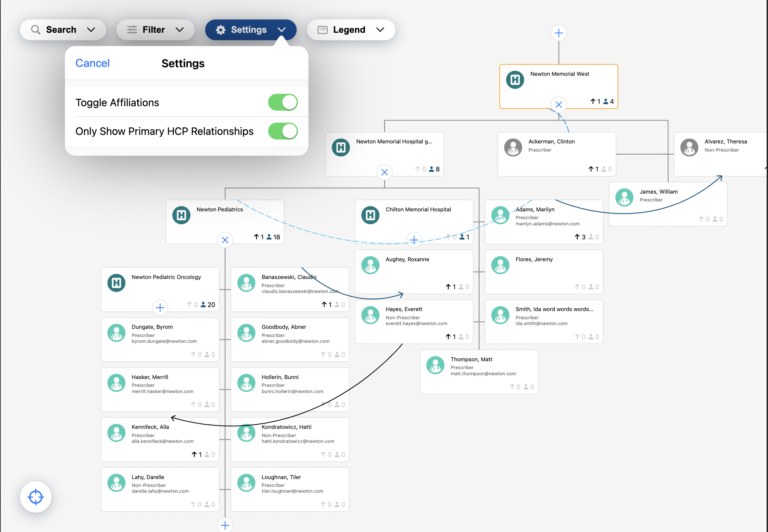The image size is (768, 532).
Task: Open the Legend dropdown
Action: click(x=380, y=30)
